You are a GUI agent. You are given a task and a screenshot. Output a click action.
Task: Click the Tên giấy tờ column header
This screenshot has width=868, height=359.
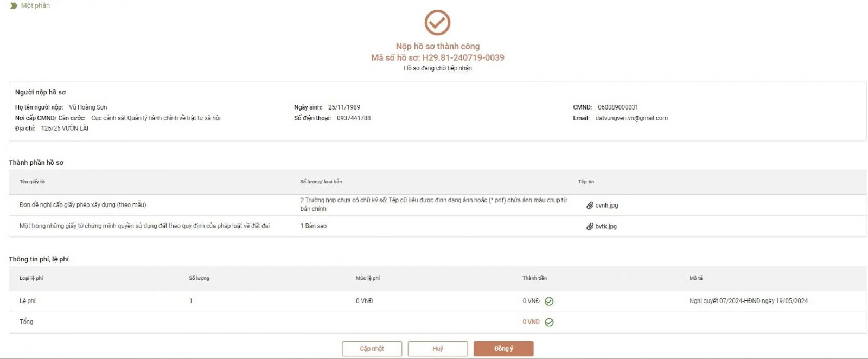coord(32,182)
